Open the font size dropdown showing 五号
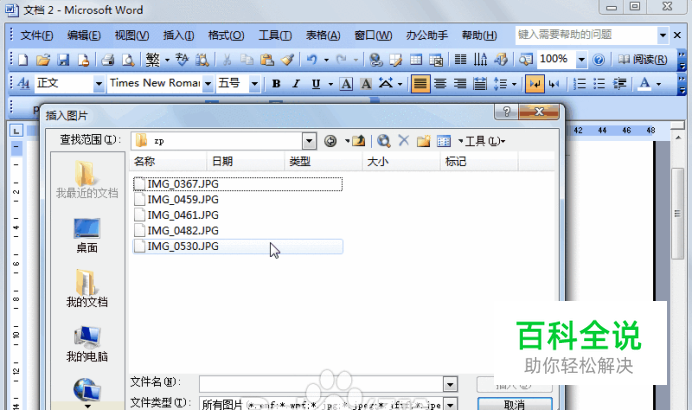The width and height of the screenshot is (692, 410). (254, 83)
